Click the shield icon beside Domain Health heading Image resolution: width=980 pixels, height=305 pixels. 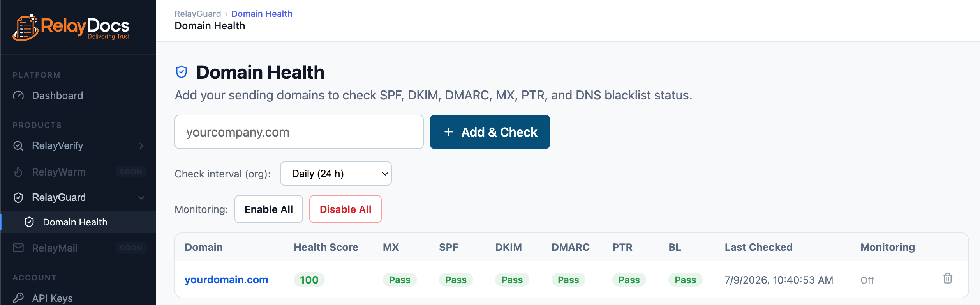pyautogui.click(x=182, y=72)
